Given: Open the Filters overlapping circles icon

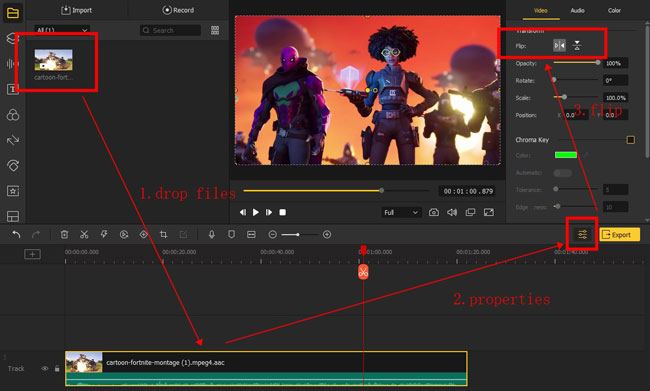Looking at the screenshot, I should (x=12, y=115).
